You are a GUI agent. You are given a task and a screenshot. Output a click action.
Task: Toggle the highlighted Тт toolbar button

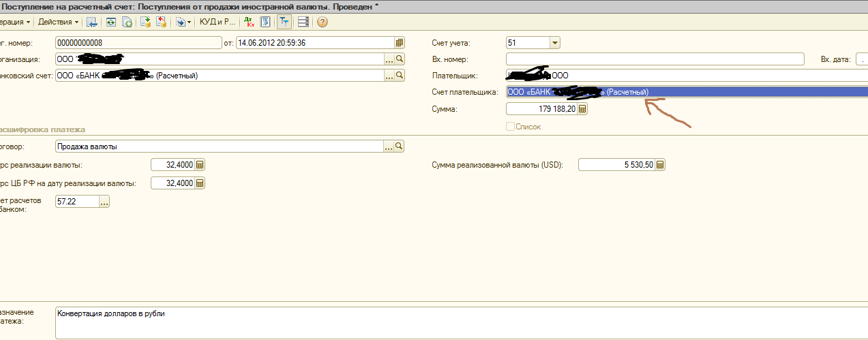pyautogui.click(x=284, y=22)
